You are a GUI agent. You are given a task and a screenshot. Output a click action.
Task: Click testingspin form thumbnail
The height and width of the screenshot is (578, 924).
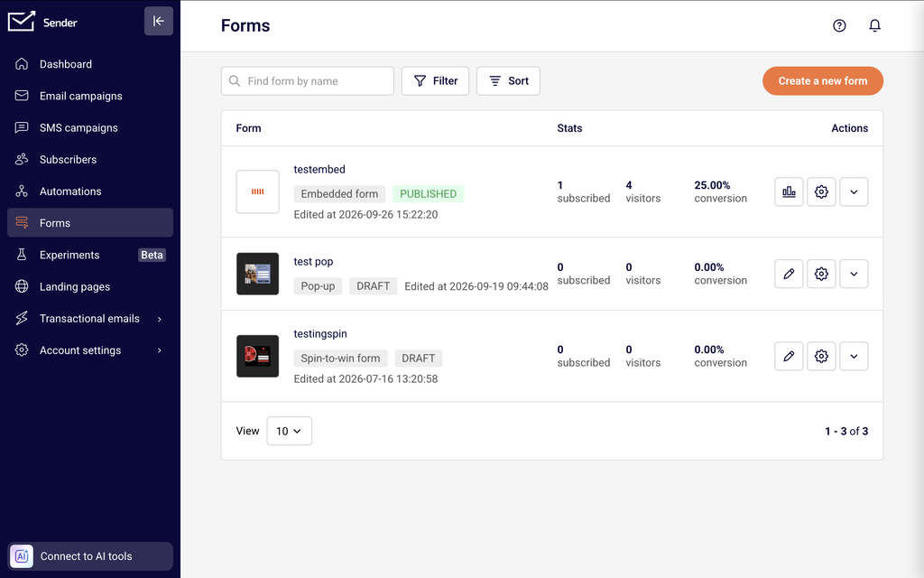point(257,356)
